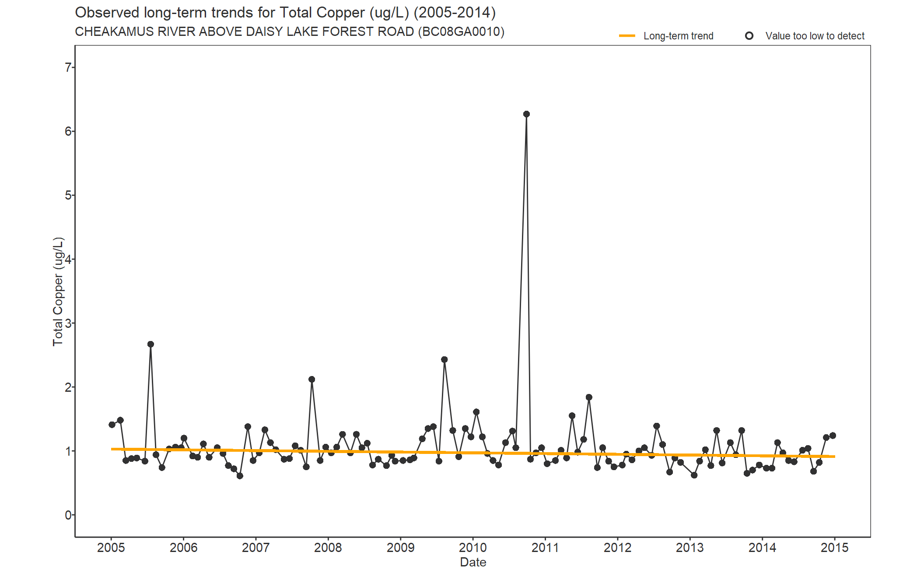Click the y-axis tick label 7

click(68, 67)
